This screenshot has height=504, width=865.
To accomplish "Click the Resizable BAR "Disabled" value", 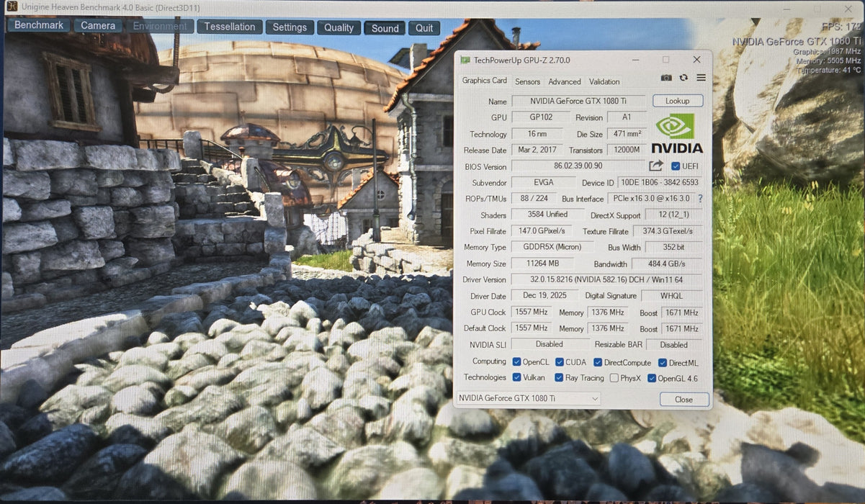I will (673, 345).
